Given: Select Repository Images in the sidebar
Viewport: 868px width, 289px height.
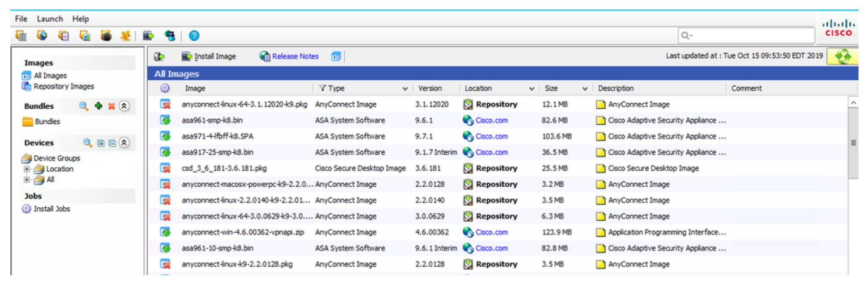Looking at the screenshot, I should coord(63,86).
